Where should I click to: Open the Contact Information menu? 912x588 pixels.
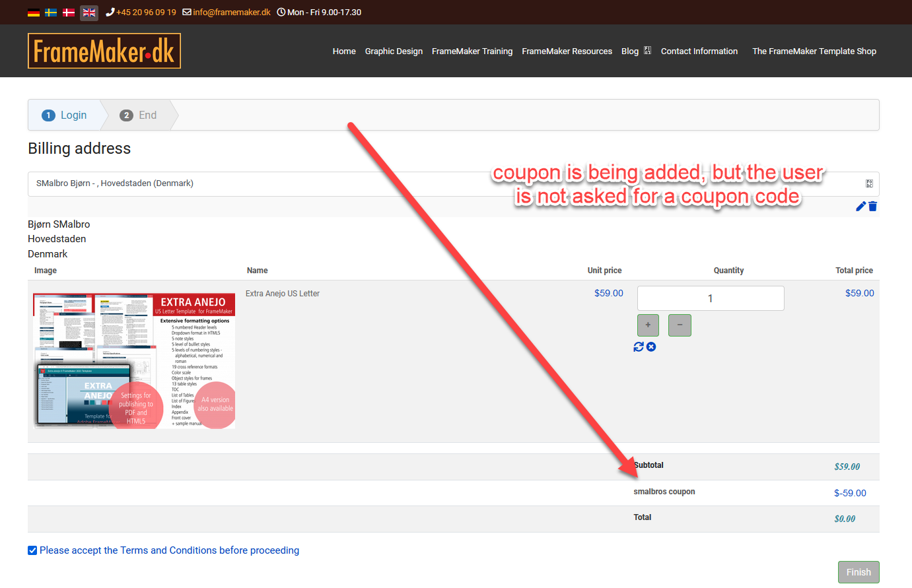click(699, 51)
